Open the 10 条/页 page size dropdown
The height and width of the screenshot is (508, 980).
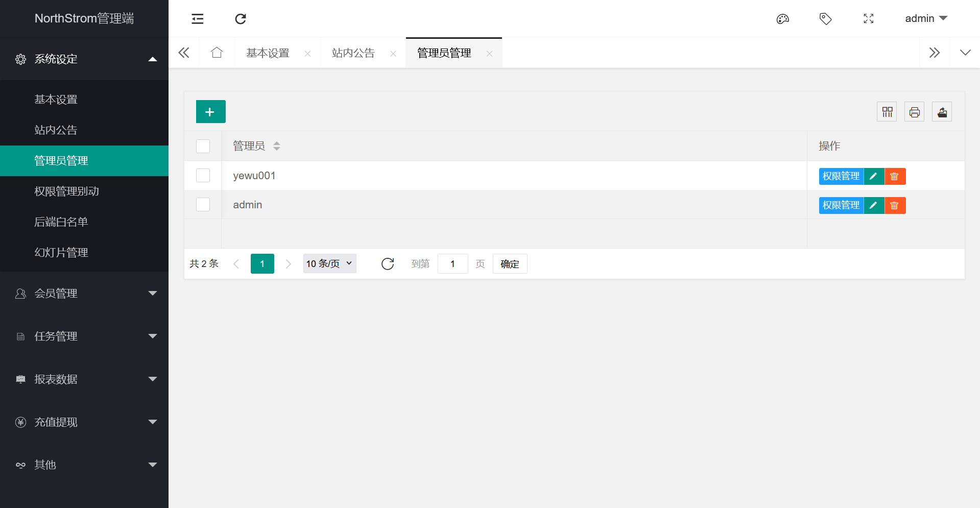point(329,263)
